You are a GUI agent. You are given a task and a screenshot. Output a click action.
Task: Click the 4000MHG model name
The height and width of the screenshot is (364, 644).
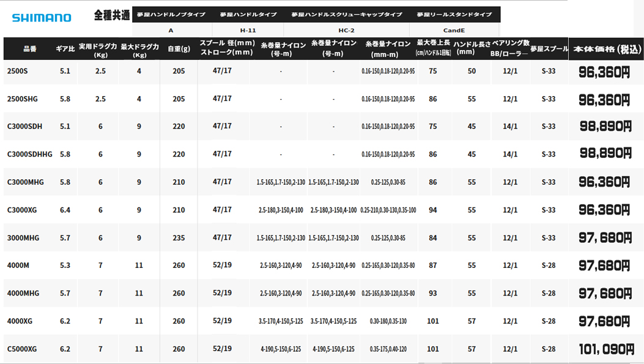click(x=23, y=294)
